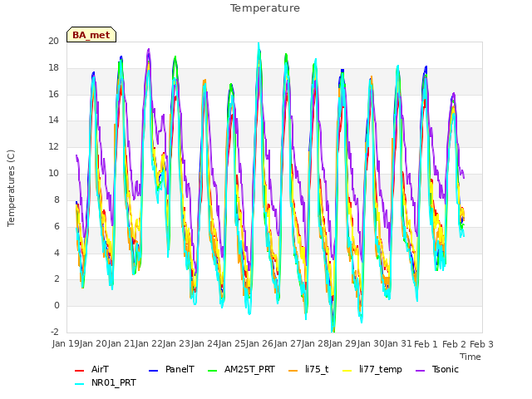Screen dimensions: 532x399
Task: Click the Time x-axis title
Action: (x=470, y=357)
